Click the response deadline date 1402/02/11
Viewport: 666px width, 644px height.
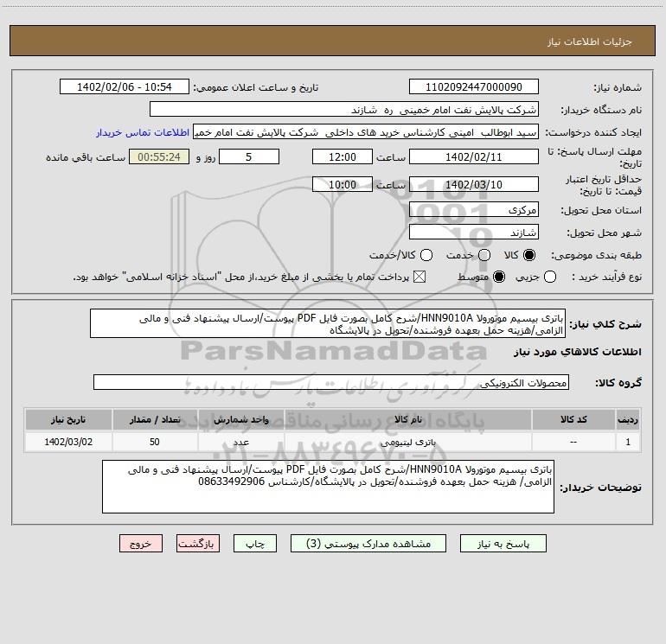474,157
